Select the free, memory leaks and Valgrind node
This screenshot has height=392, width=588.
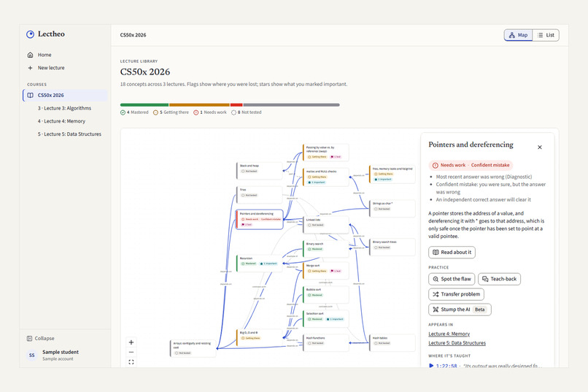point(392,174)
